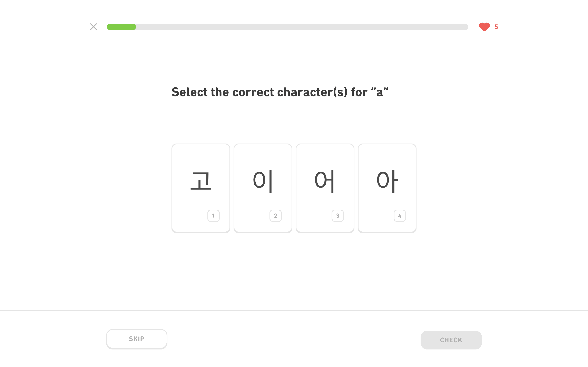Choose the 이 character card

(263, 188)
